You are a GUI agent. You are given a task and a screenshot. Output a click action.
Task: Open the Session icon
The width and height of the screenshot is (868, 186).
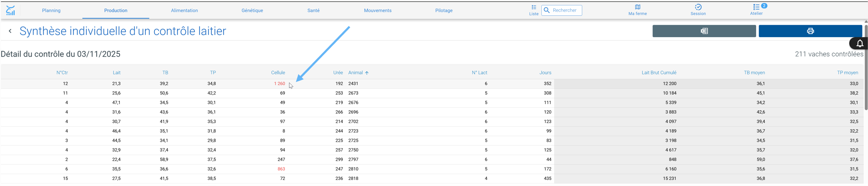698,7
